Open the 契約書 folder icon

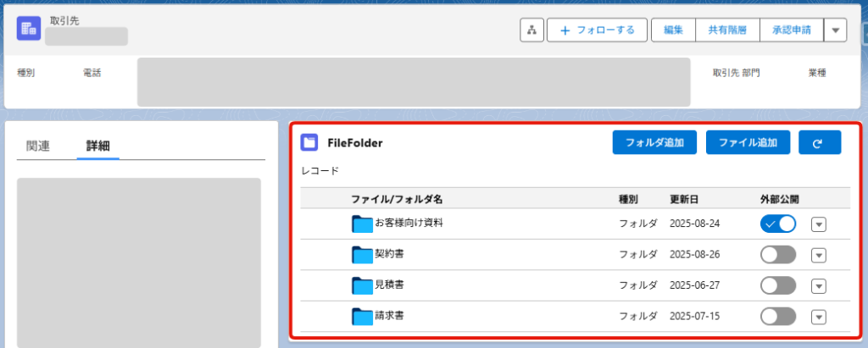363,255
